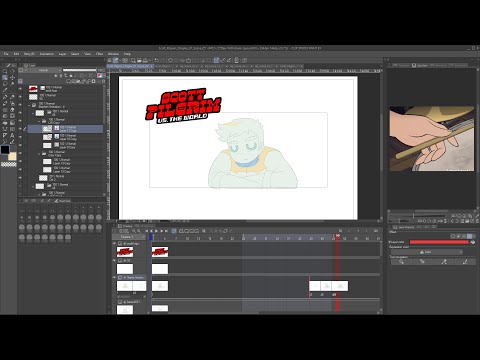Click the red layer color bar
The width and height of the screenshot is (480, 360).
[439, 242]
